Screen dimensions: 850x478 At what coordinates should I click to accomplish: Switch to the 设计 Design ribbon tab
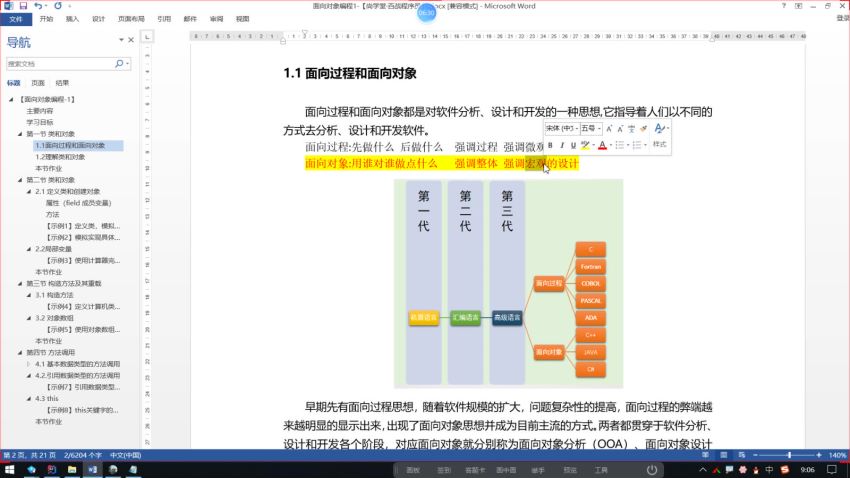98,19
